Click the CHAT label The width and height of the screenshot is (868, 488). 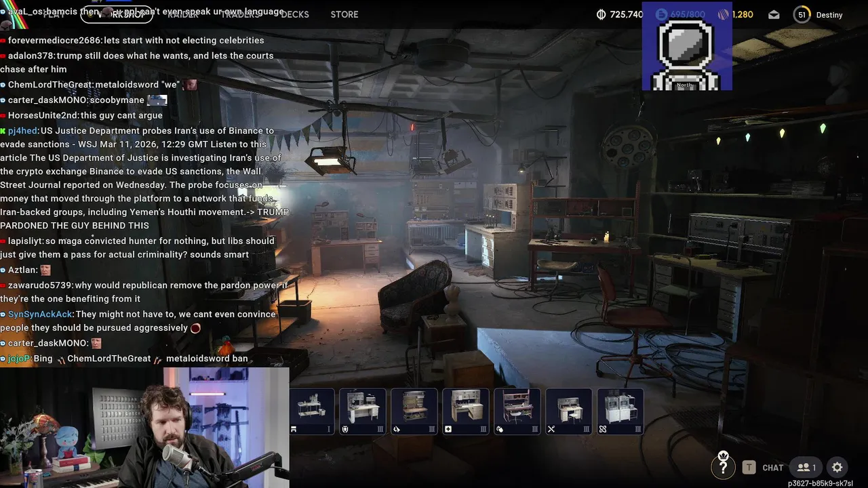pyautogui.click(x=773, y=468)
